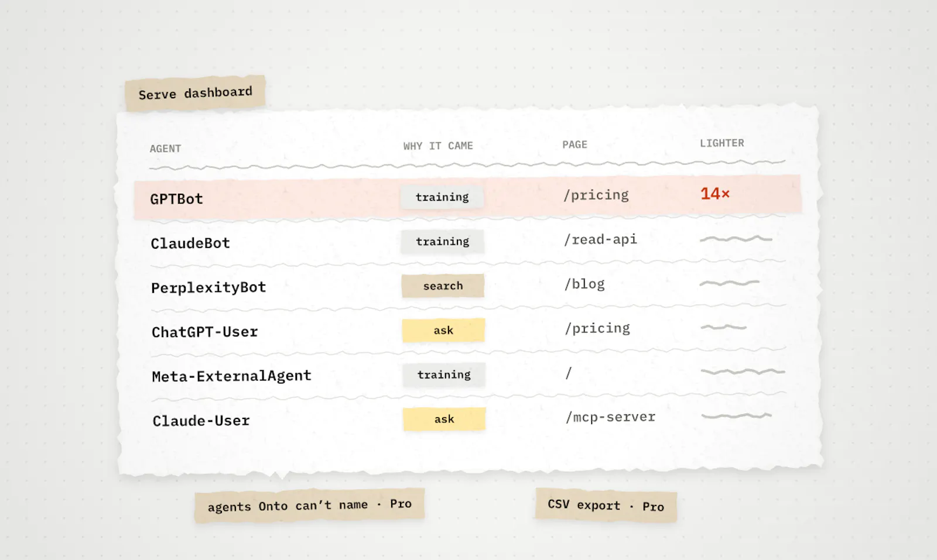Select the Claude-User agent name

(x=201, y=421)
